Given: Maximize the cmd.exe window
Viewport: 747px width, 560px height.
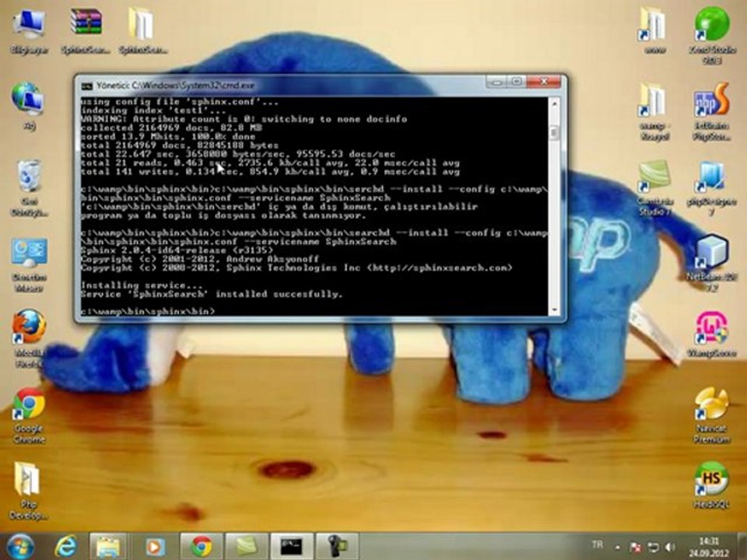Looking at the screenshot, I should coord(517,82).
